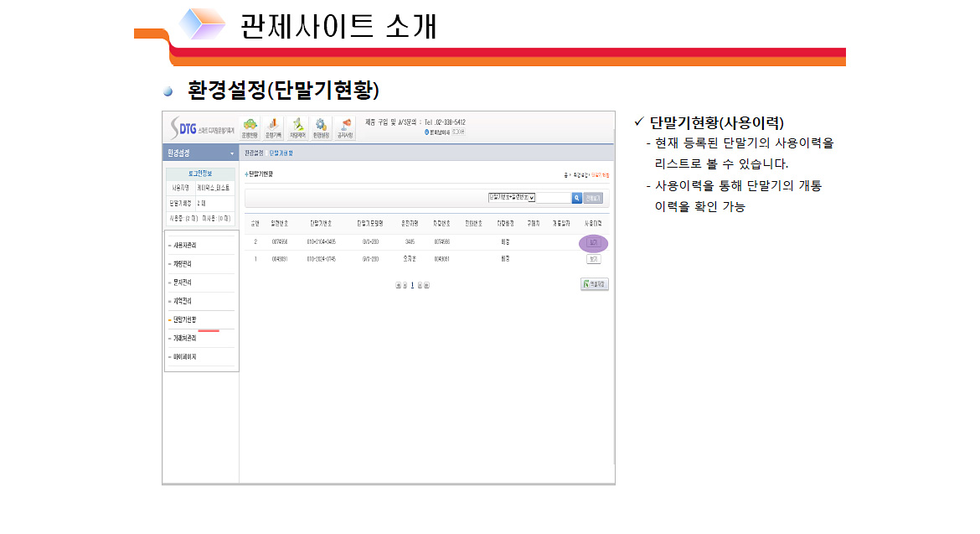
Task: Go to 거래처관리 sidebar item
Action: coord(185,338)
